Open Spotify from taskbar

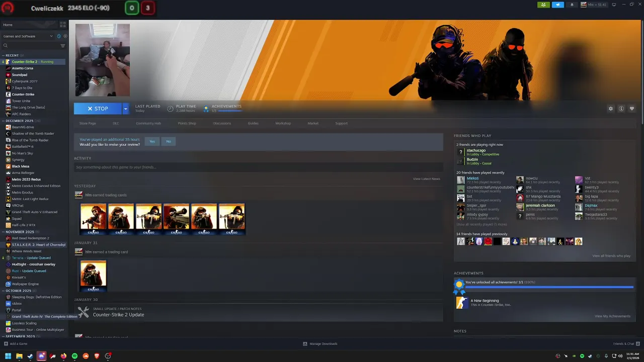click(x=74, y=356)
